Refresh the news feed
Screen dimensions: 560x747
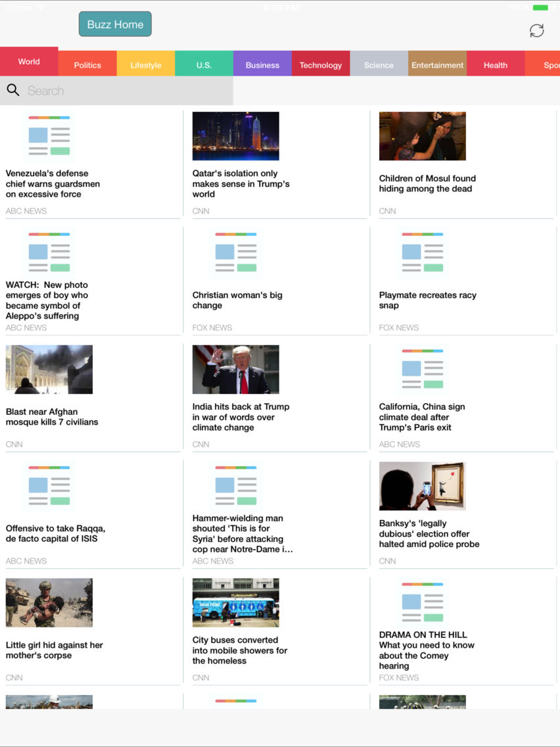coord(536,30)
